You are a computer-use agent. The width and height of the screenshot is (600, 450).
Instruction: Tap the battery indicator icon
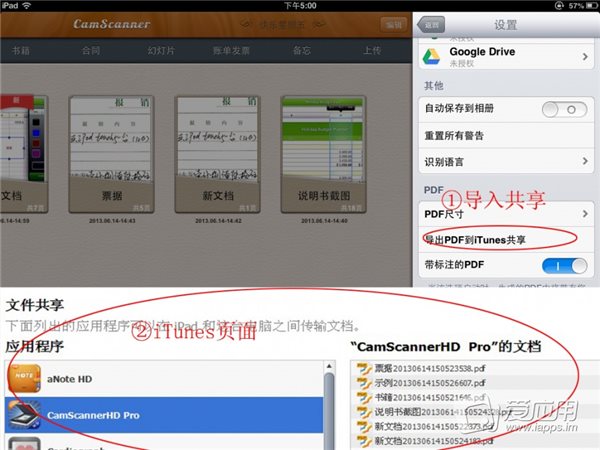click(x=592, y=6)
